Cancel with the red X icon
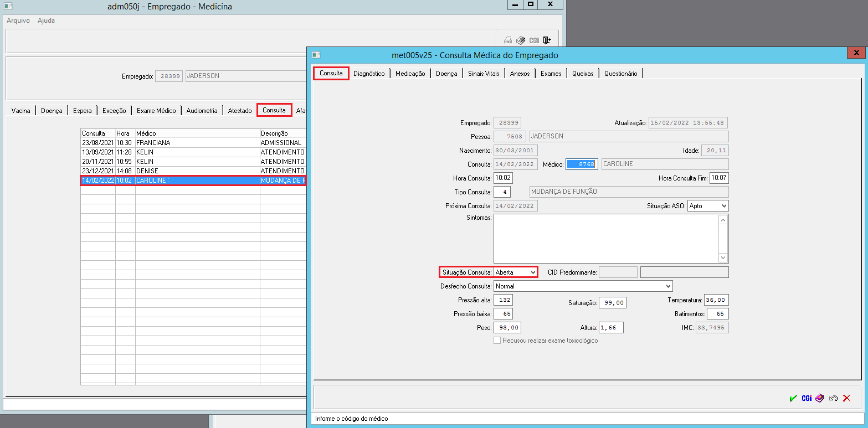868x428 pixels. pos(846,398)
